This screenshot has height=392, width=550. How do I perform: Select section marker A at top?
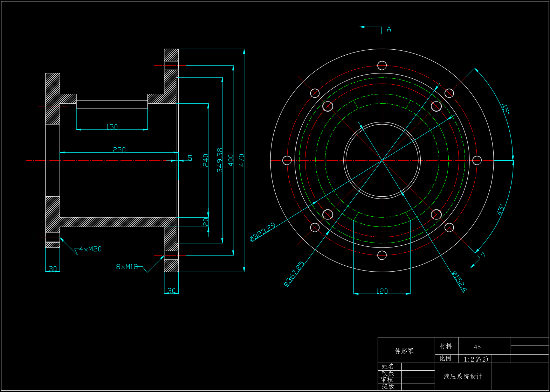click(x=389, y=29)
